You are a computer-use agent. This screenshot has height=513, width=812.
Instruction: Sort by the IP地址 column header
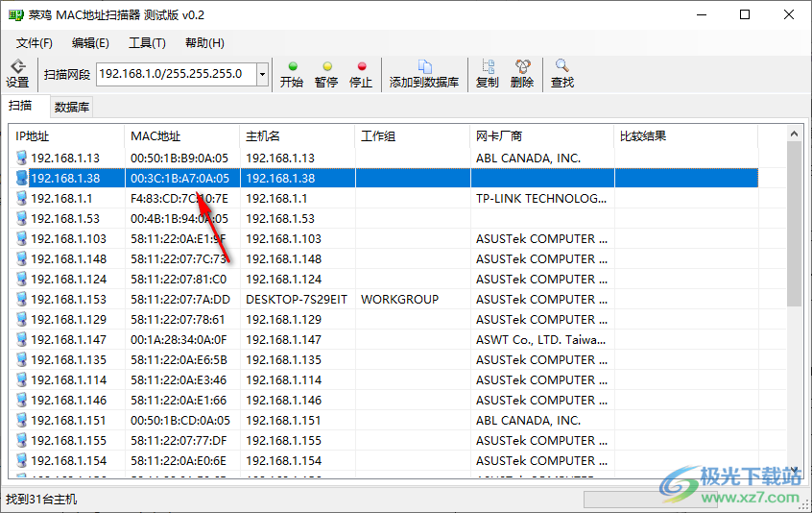[x=67, y=136]
